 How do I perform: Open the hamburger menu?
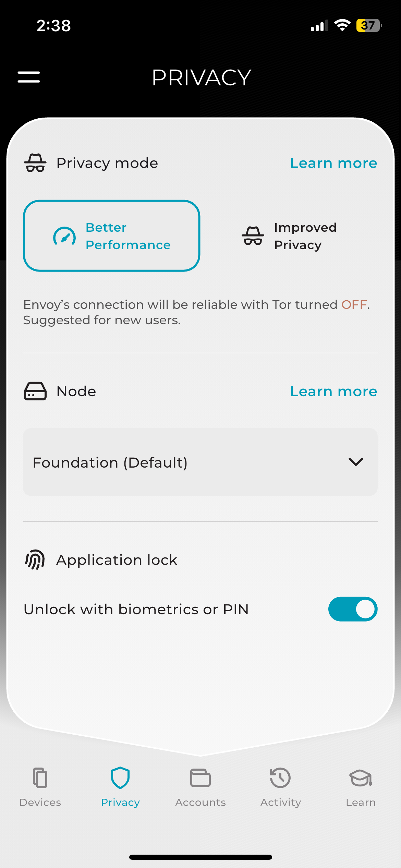(29, 77)
